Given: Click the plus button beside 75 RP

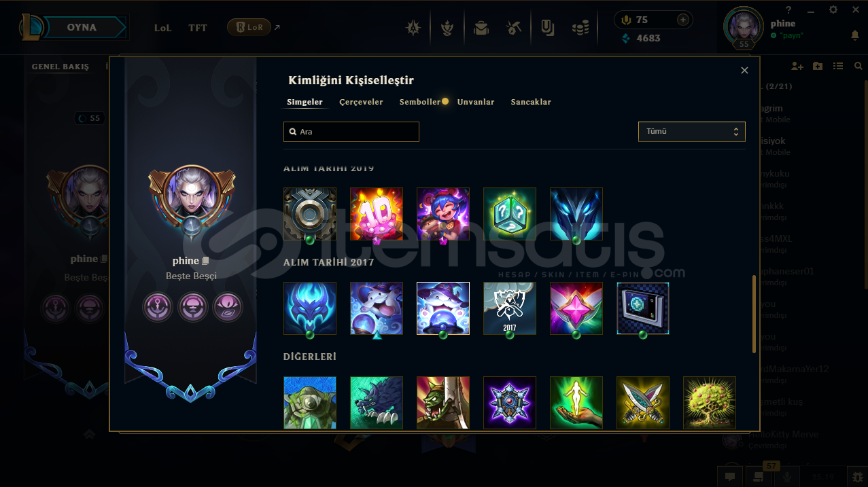Looking at the screenshot, I should [x=683, y=20].
